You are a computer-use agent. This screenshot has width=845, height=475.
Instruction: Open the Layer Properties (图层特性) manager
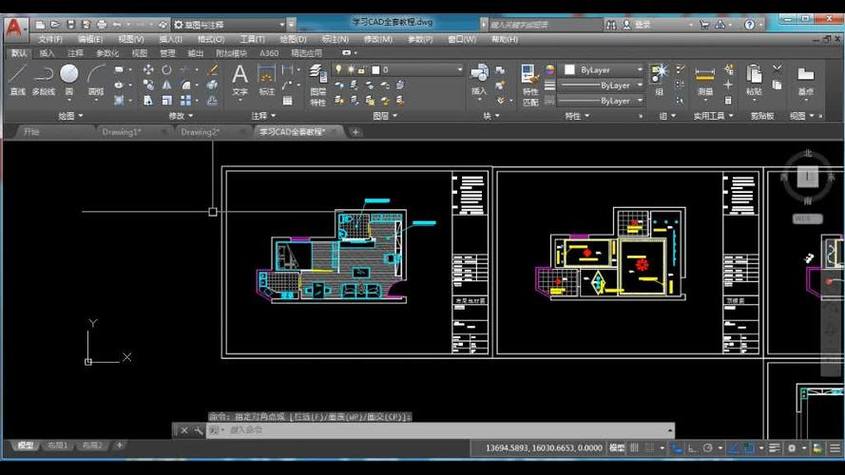318,85
